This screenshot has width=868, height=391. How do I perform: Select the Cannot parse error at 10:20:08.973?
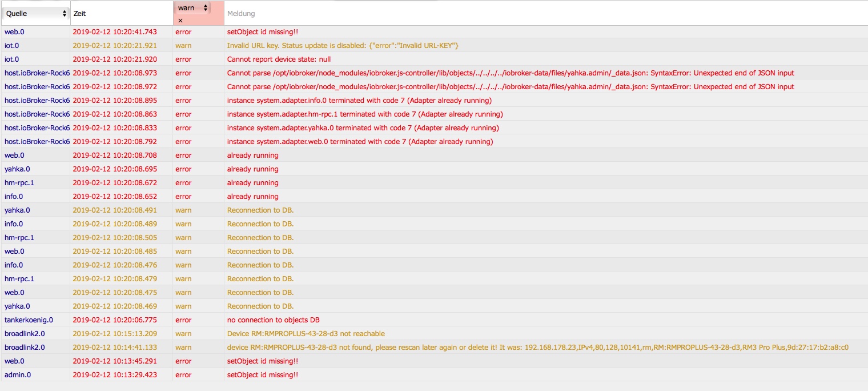[511, 73]
